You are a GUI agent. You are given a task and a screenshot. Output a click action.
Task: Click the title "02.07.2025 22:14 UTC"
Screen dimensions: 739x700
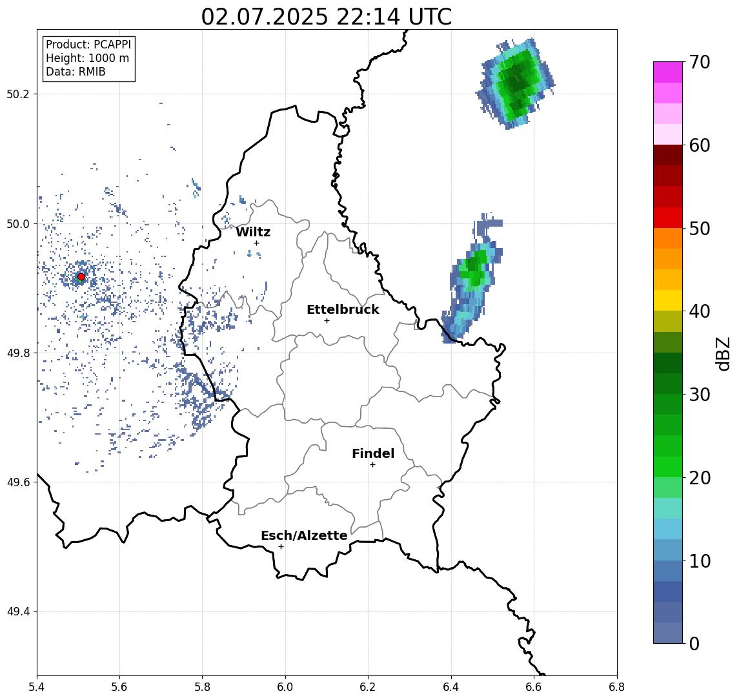(x=327, y=17)
